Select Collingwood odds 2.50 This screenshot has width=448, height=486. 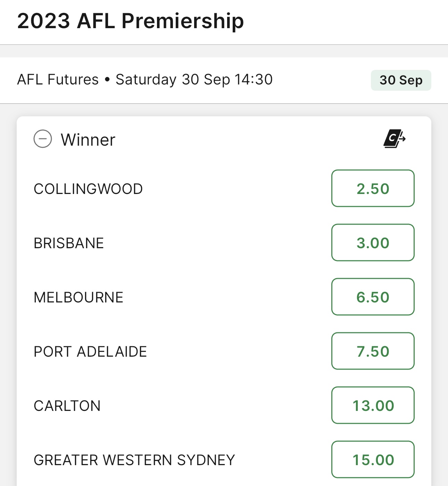pos(373,188)
